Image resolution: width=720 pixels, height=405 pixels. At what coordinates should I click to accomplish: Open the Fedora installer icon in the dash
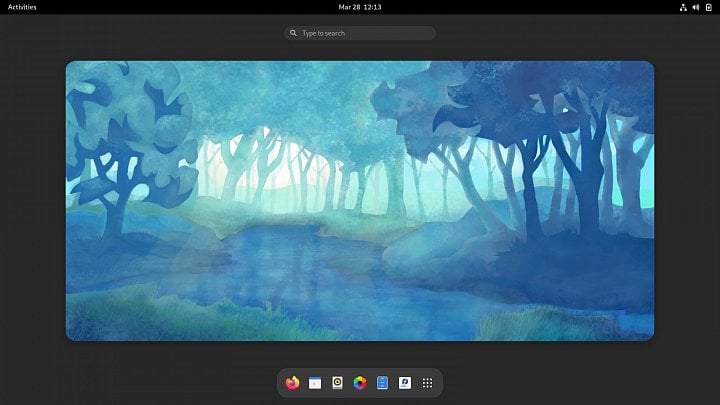[x=405, y=382]
